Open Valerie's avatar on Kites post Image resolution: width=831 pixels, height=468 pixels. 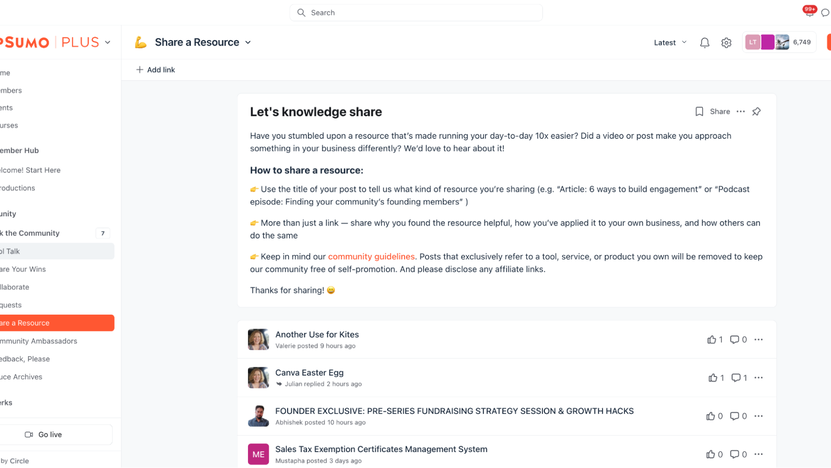click(x=258, y=340)
